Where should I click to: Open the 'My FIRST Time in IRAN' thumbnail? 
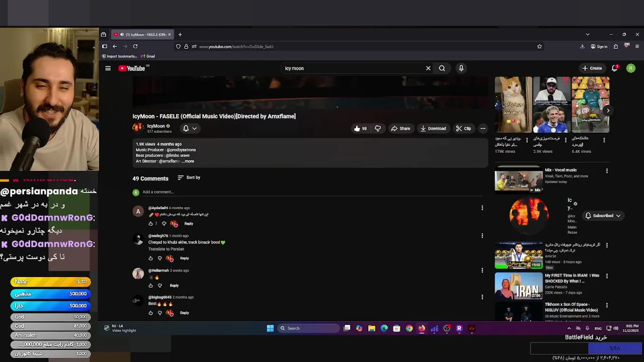[x=519, y=286]
